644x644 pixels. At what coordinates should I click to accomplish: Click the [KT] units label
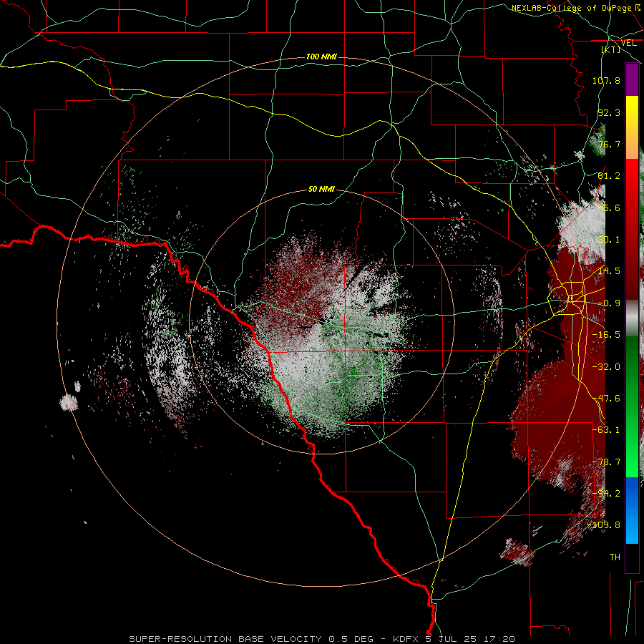click(611, 49)
